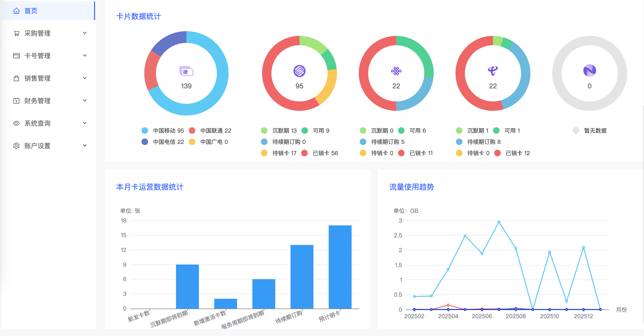Viewport: 644px width, 336px height.
Task: Click the China Unicom knot logo
Action: coord(396,71)
